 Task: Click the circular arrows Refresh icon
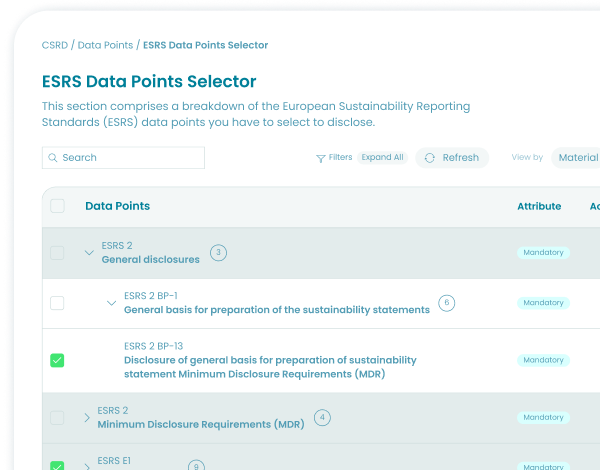[430, 158]
